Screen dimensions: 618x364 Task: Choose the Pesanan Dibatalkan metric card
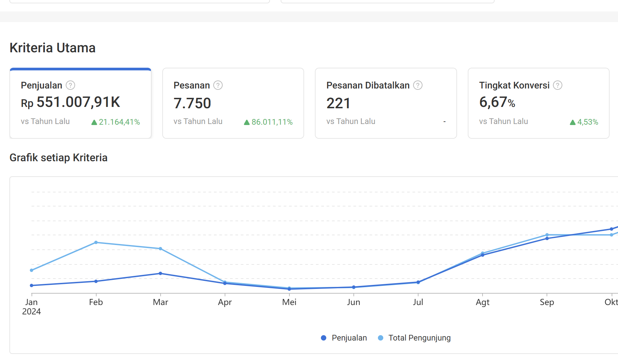[386, 103]
